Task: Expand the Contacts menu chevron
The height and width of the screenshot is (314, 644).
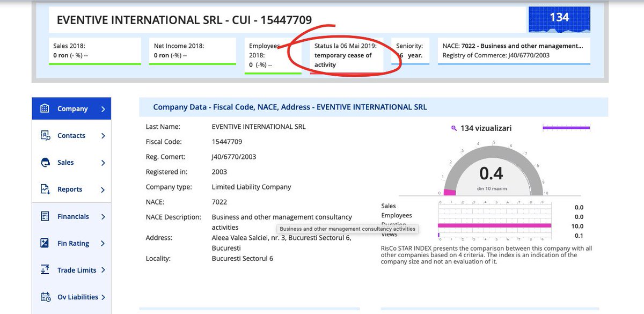Action: click(x=103, y=136)
